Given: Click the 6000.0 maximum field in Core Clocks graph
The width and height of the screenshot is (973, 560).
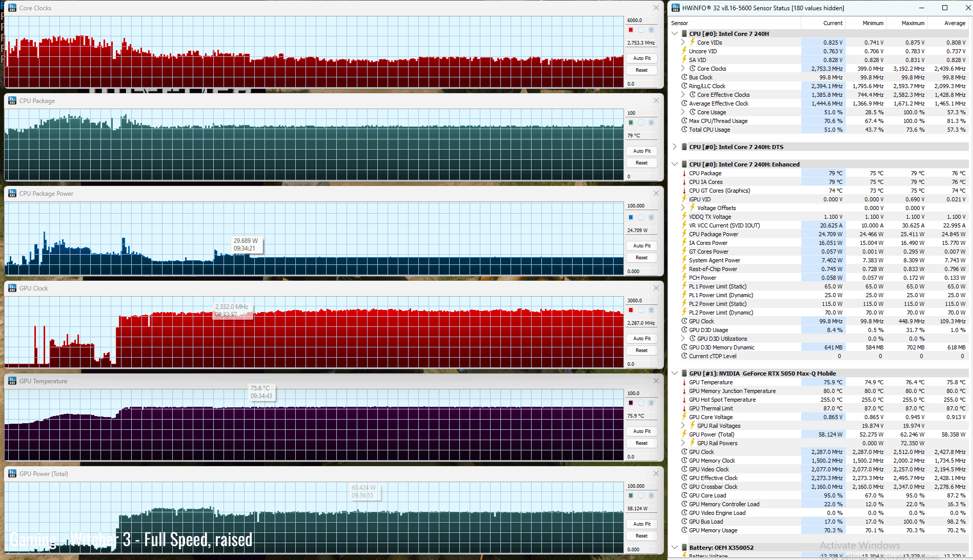Looking at the screenshot, I should click(642, 20).
